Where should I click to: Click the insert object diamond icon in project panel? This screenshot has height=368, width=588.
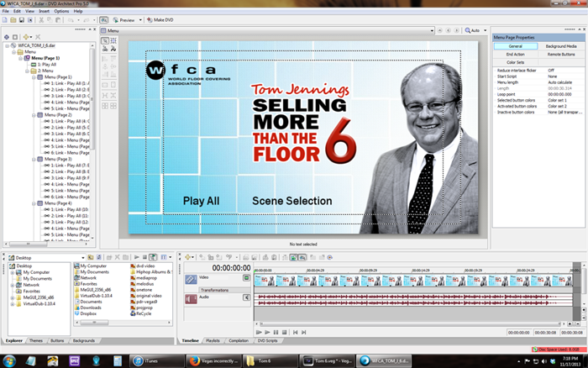point(26,37)
